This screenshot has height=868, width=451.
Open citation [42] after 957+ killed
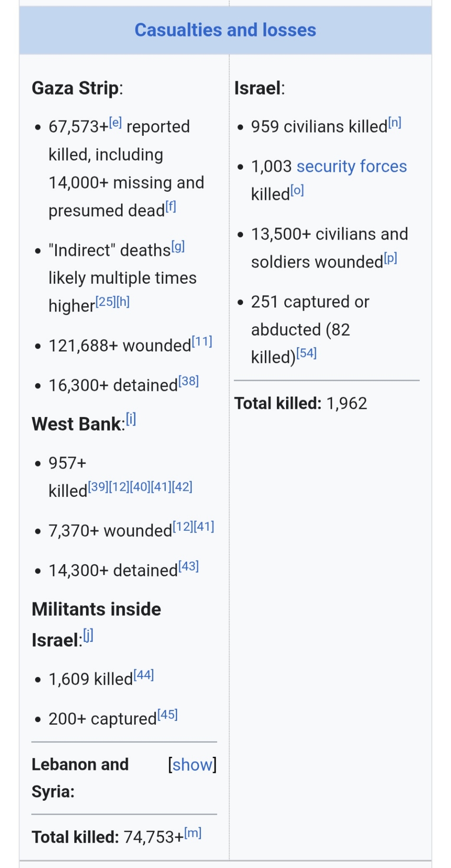[x=182, y=487]
